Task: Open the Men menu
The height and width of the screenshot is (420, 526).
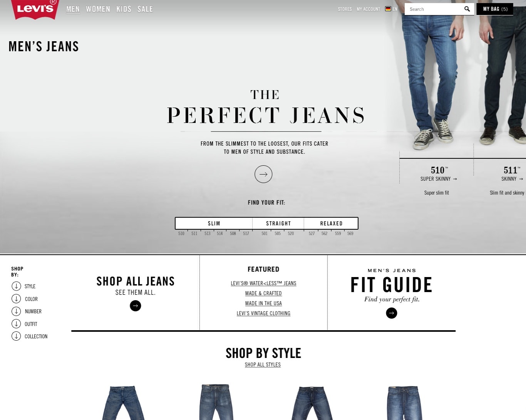Action: [x=73, y=9]
